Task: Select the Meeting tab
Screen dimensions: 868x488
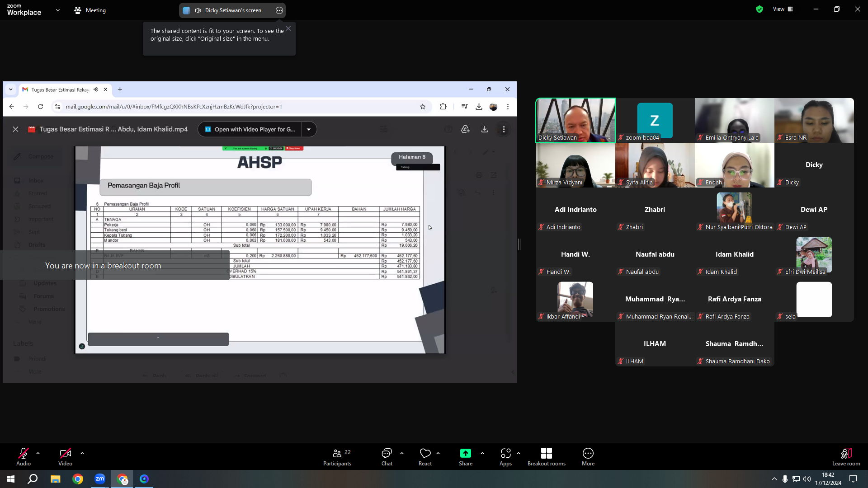Action: (x=90, y=10)
